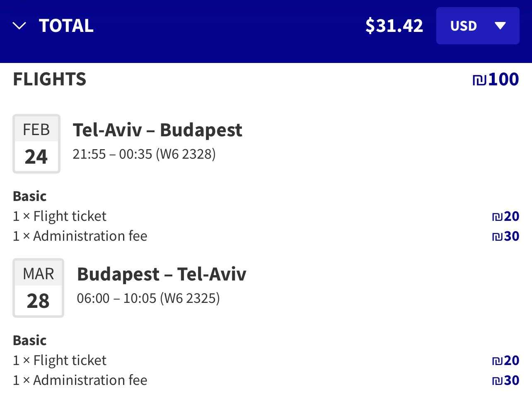532x399 pixels.
Task: Click the W6 2325 flight time details
Action: (148, 298)
